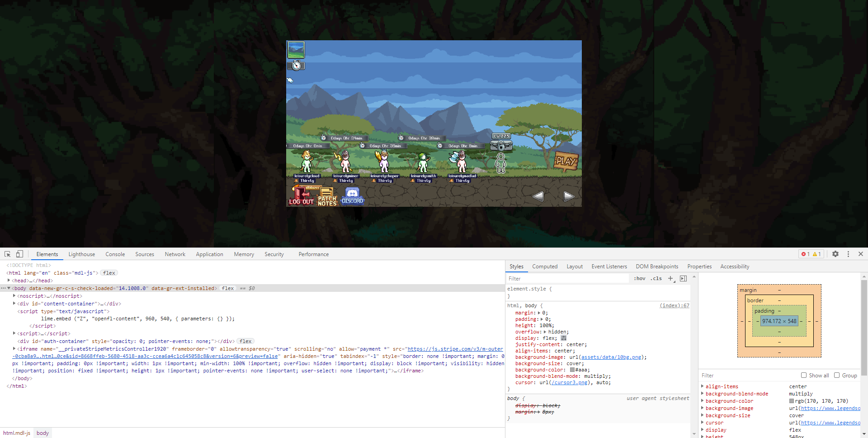This screenshot has width=868, height=438.
Task: Open the Sources tab
Action: pyautogui.click(x=145, y=254)
